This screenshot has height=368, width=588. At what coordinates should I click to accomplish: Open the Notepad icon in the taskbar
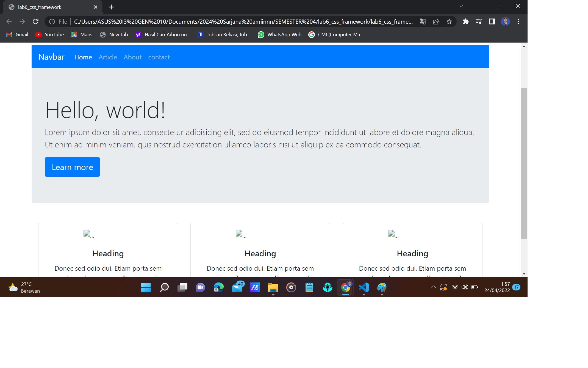tap(309, 287)
